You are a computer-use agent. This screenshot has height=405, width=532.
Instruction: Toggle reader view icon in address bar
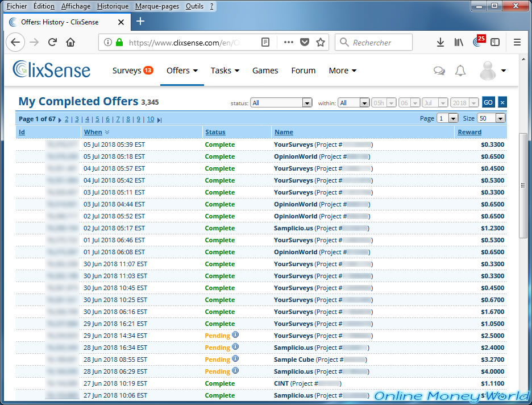tap(265, 42)
